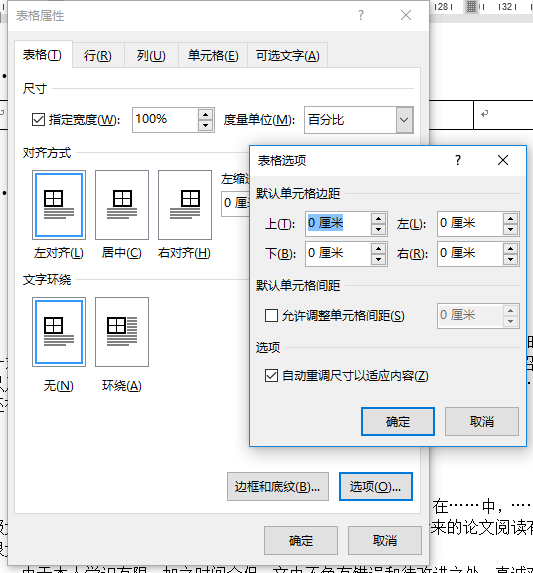Switch to the 行(R) tab
Viewport: 533px width, 573px height.
[x=98, y=56]
